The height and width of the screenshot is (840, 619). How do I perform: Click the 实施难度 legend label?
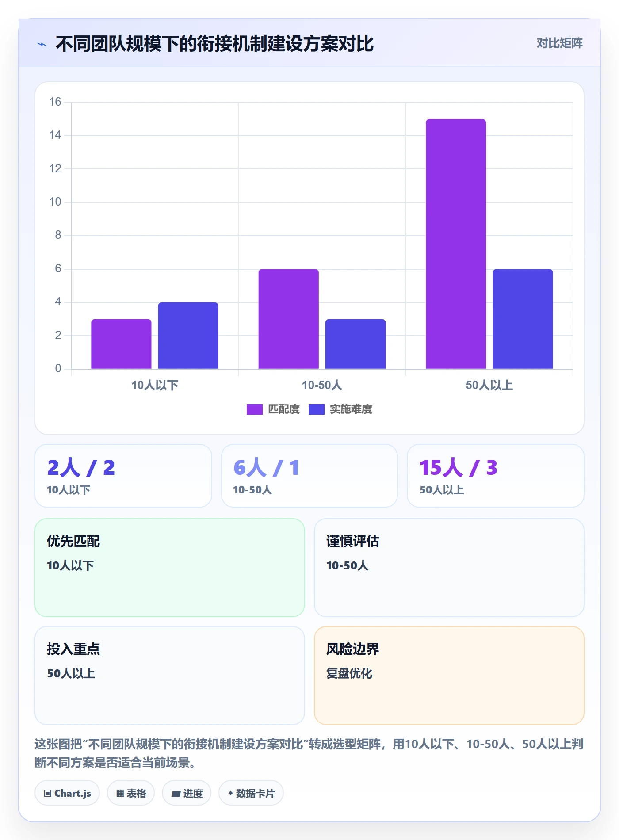pos(351,409)
